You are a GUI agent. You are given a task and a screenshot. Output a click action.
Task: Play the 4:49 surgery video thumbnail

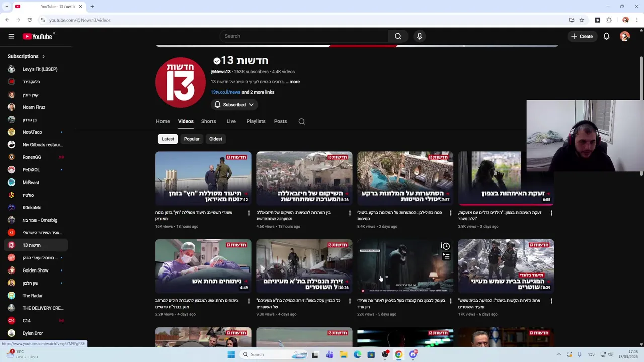pos(203,266)
